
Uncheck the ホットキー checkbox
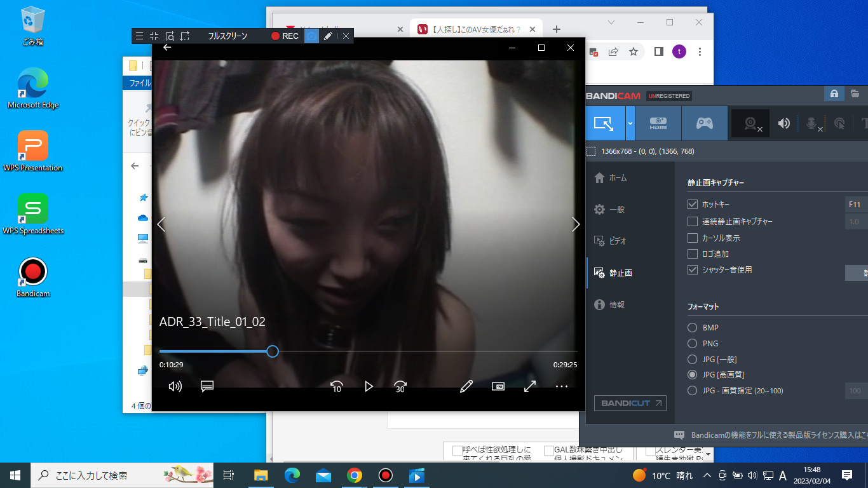[x=693, y=205]
